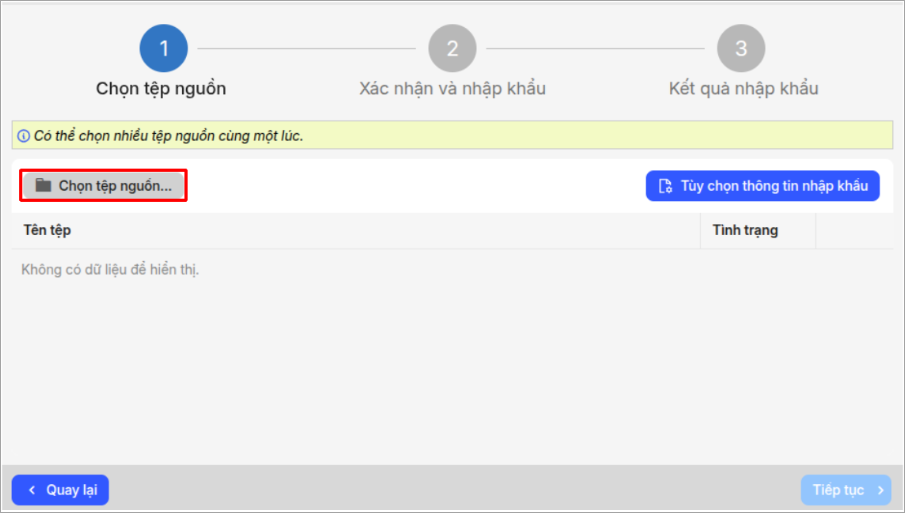Click the document icon on the import options button

pyautogui.click(x=665, y=186)
